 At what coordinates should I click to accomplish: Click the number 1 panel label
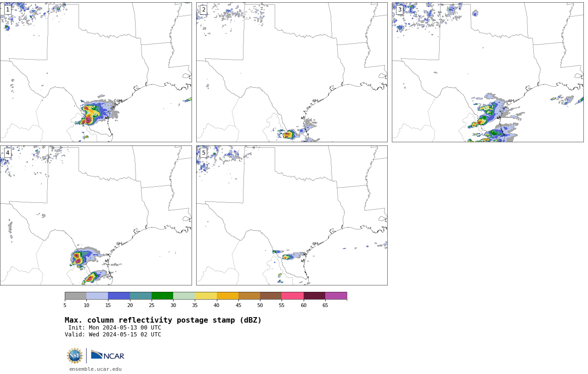pyautogui.click(x=7, y=10)
